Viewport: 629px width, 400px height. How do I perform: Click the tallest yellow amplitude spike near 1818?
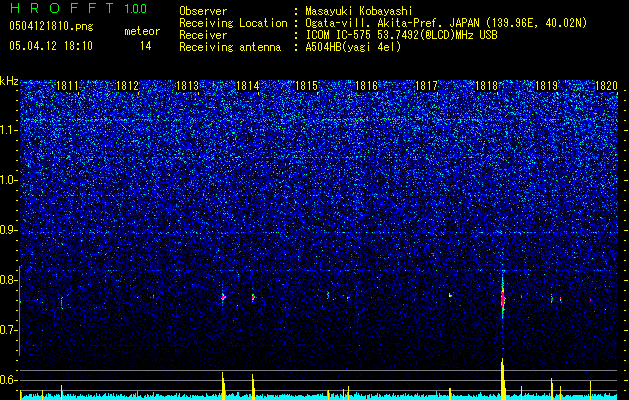pos(503,378)
